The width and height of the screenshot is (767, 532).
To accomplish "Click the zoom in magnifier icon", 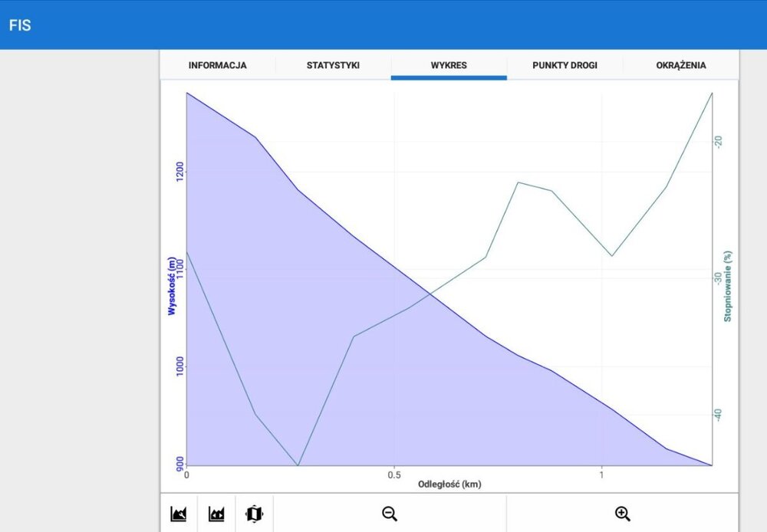I will [x=622, y=514].
